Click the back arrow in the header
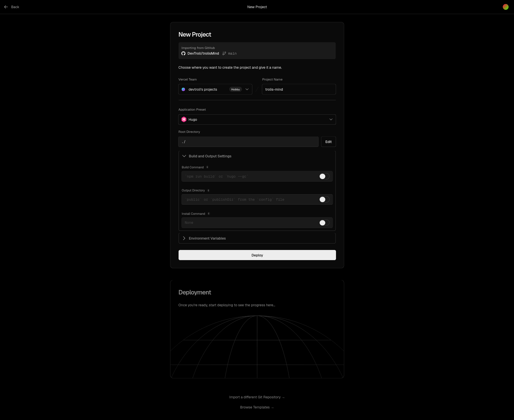Screen dimensions: 514x420 pos(6,7)
